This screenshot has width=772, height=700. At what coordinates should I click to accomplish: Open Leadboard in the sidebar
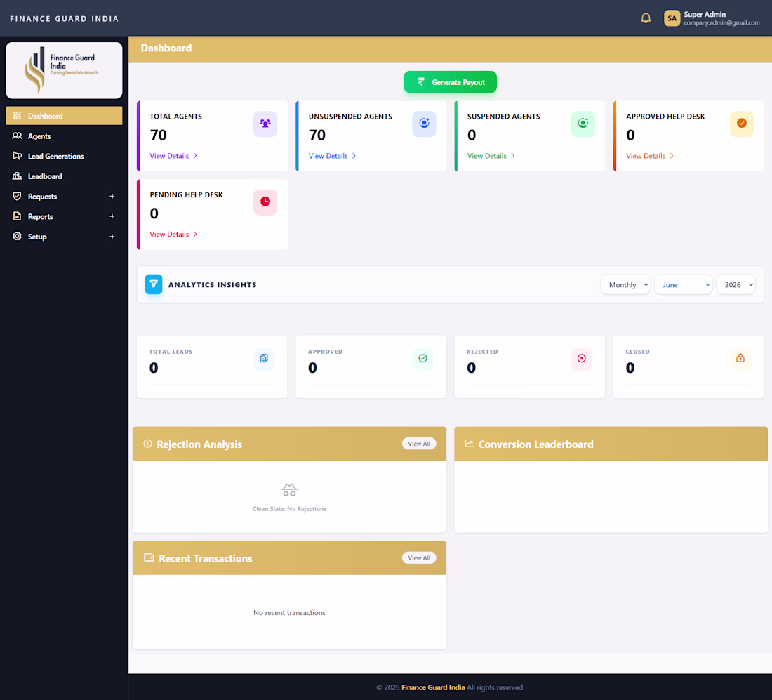pos(64,176)
